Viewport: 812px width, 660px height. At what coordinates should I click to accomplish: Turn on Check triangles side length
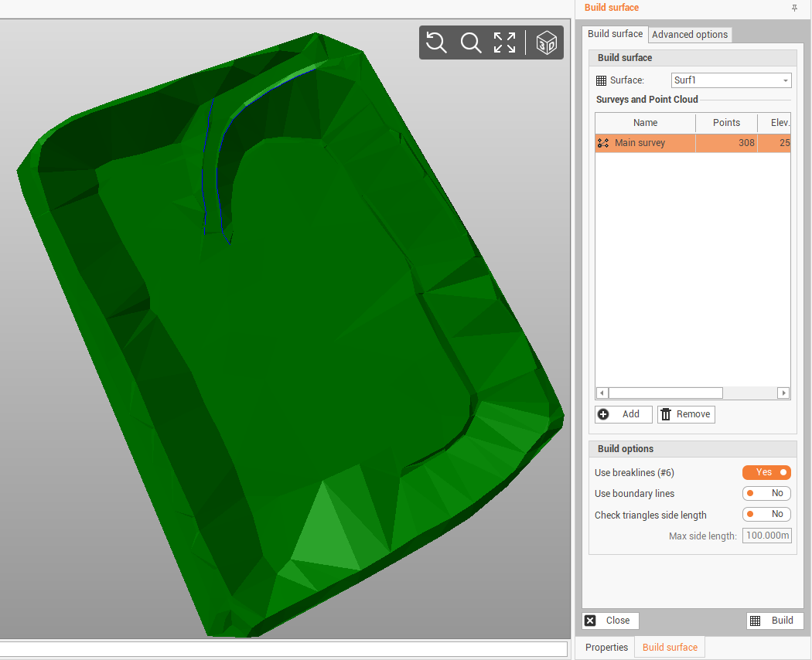tap(766, 514)
